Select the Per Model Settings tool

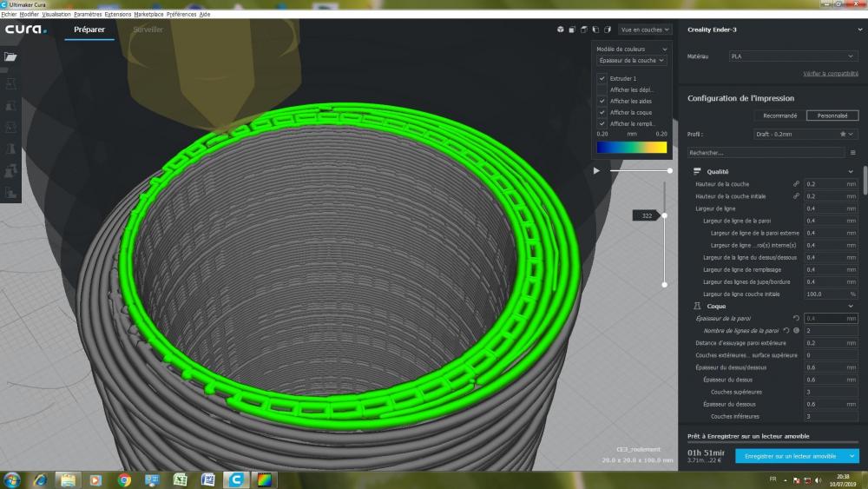[x=10, y=170]
